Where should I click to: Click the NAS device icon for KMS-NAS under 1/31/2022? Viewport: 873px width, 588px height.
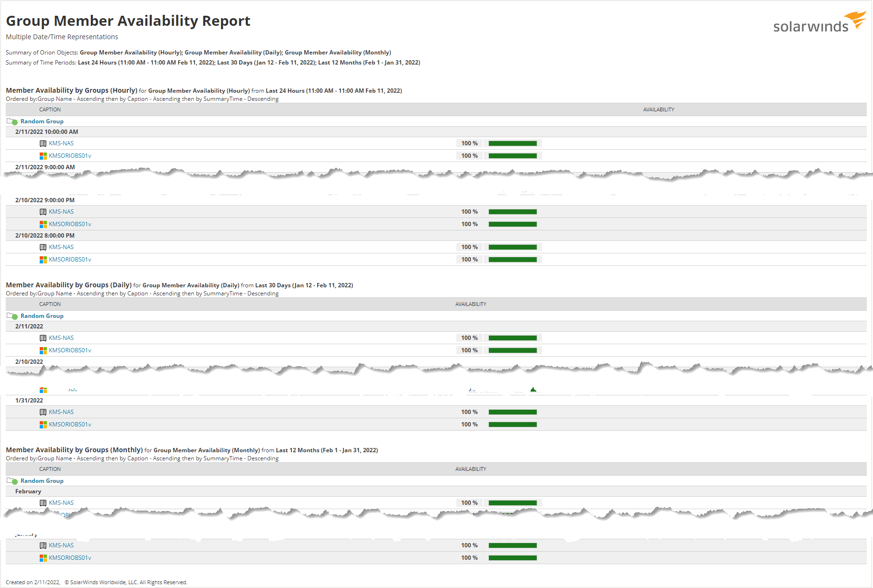[43, 412]
